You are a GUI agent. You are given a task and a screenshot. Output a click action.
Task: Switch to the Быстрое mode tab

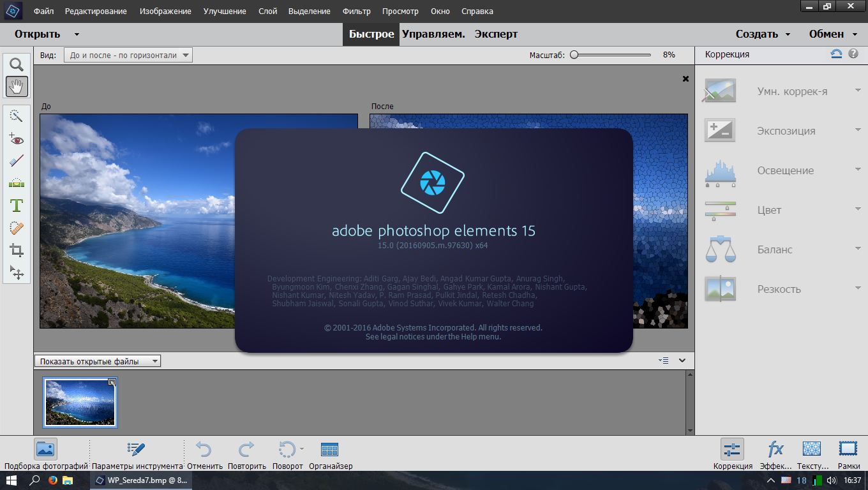pos(371,34)
